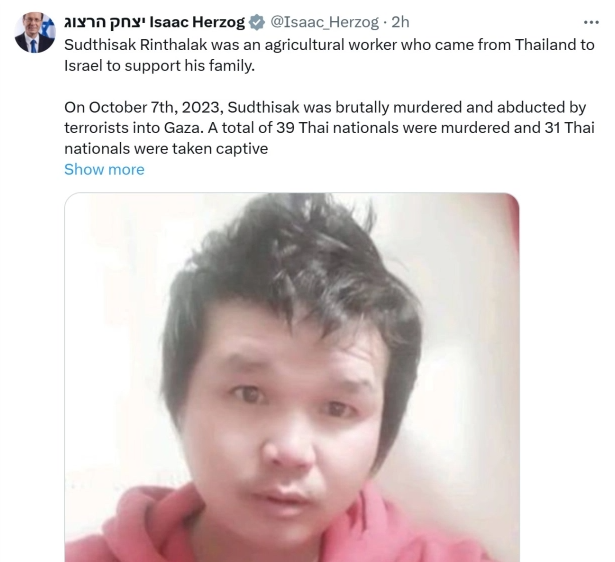Click the 2h timestamp link
This screenshot has height=562, width=615.
click(400, 22)
